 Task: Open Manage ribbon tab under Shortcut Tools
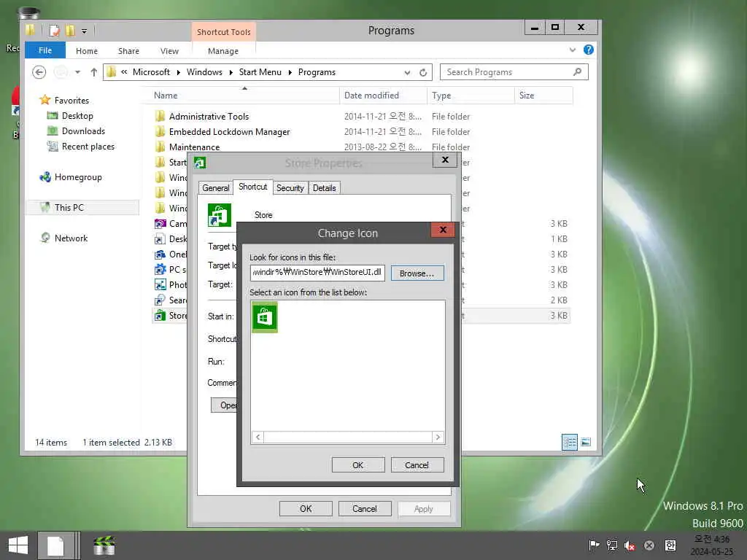[223, 51]
